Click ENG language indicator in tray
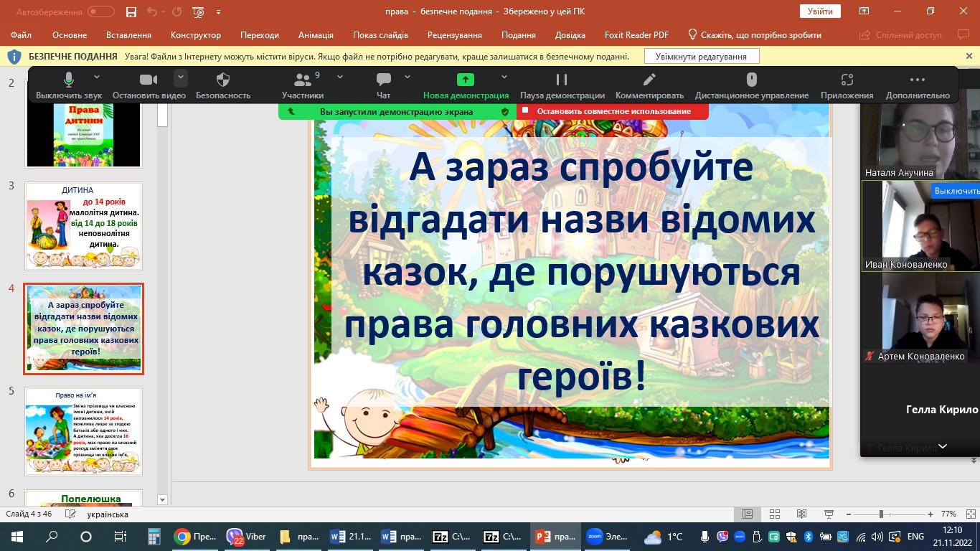This screenshot has width=980, height=551. 915,536
